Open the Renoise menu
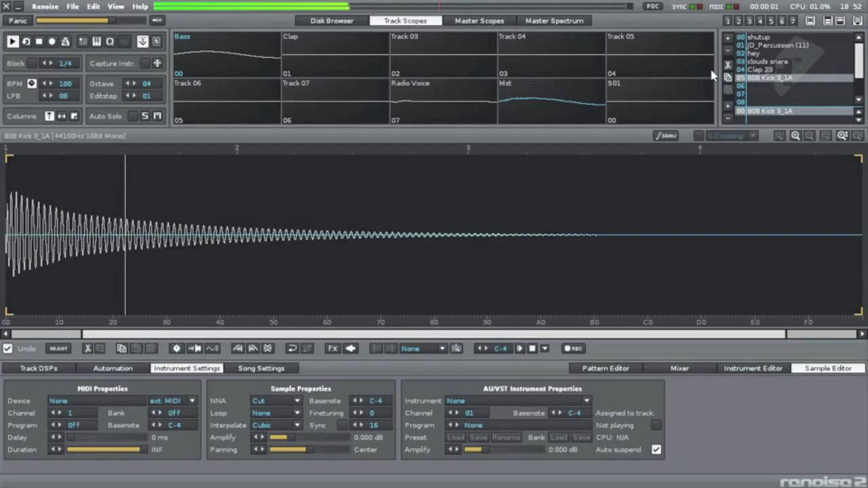 click(45, 6)
